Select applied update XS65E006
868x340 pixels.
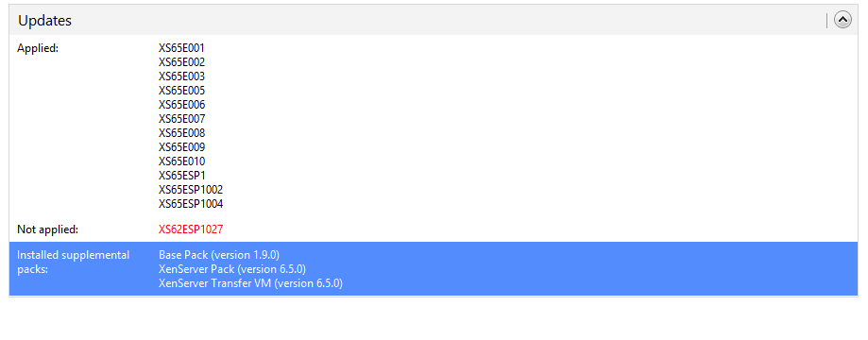181,105
